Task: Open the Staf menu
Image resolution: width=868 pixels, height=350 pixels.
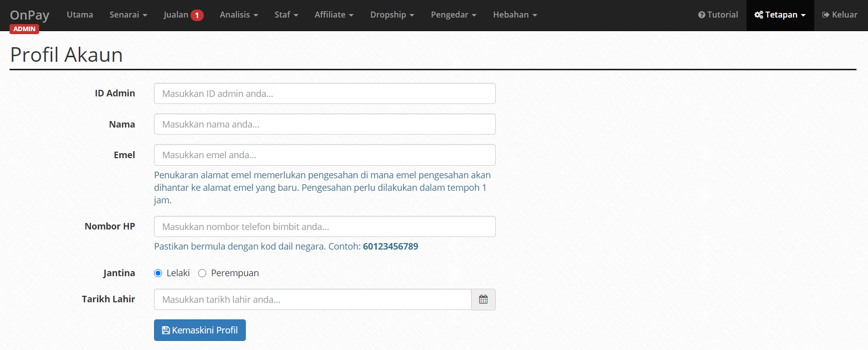Action: 286,15
